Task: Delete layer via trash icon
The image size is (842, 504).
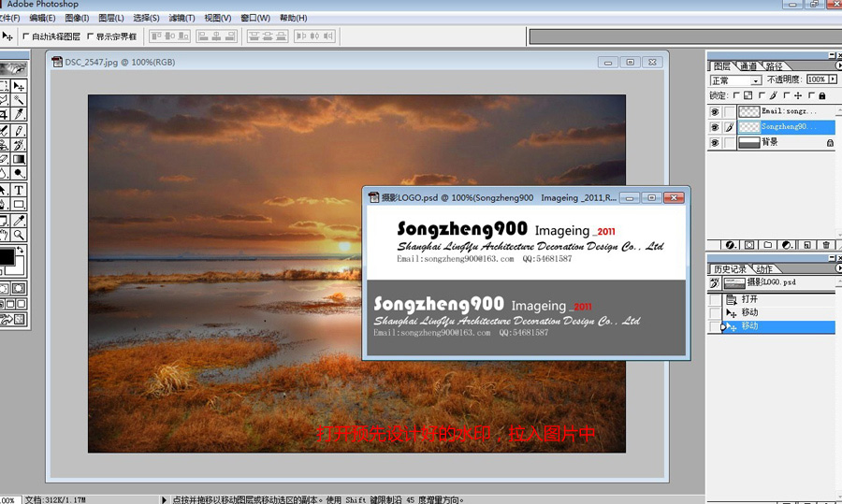Action: [826, 245]
